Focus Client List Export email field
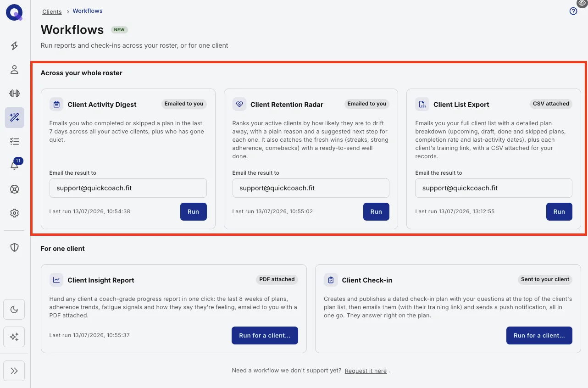 tap(494, 188)
